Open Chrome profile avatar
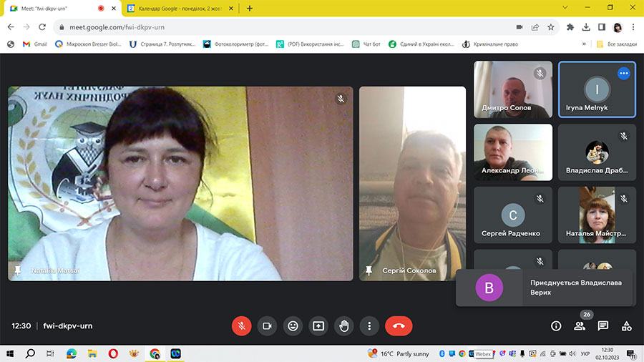 coord(618,27)
